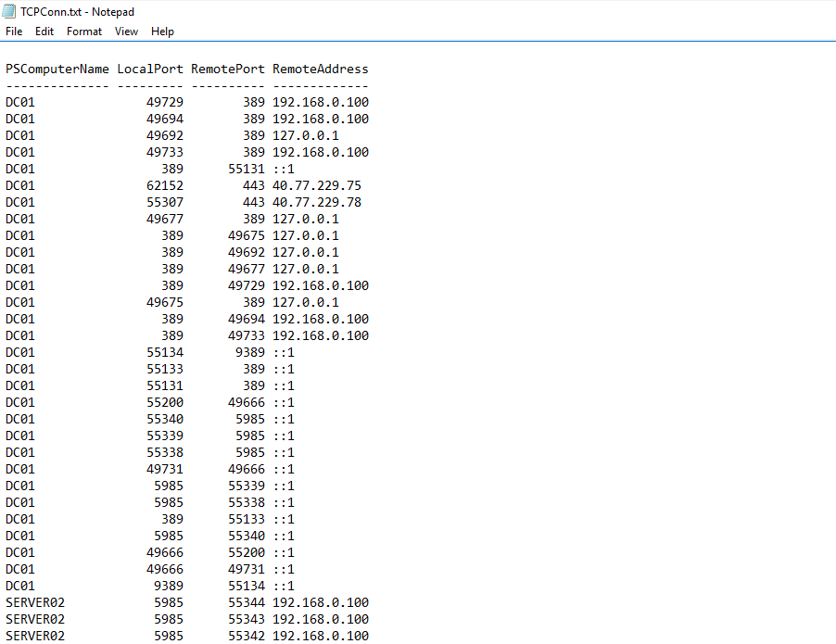836x644 pixels.
Task: Place cursor on PSComputerName column header
Action: click(57, 69)
